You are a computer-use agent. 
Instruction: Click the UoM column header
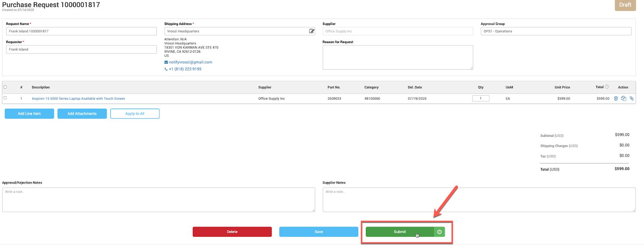point(509,87)
